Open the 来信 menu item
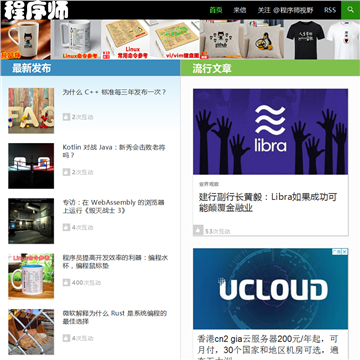360x360 pixels. pos(240,10)
